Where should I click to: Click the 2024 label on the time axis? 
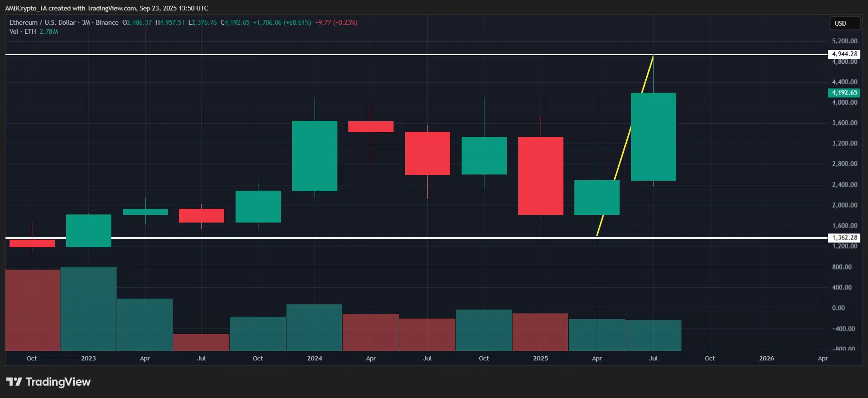(x=315, y=358)
